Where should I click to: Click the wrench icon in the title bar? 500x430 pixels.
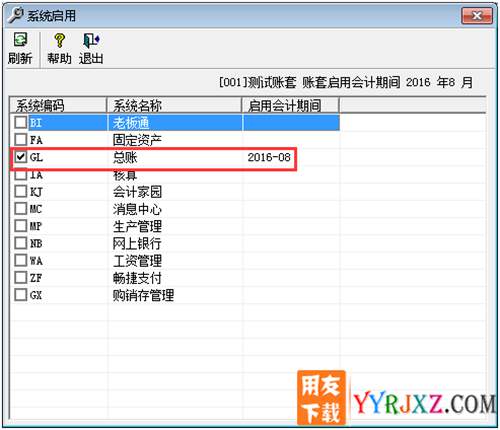point(15,15)
